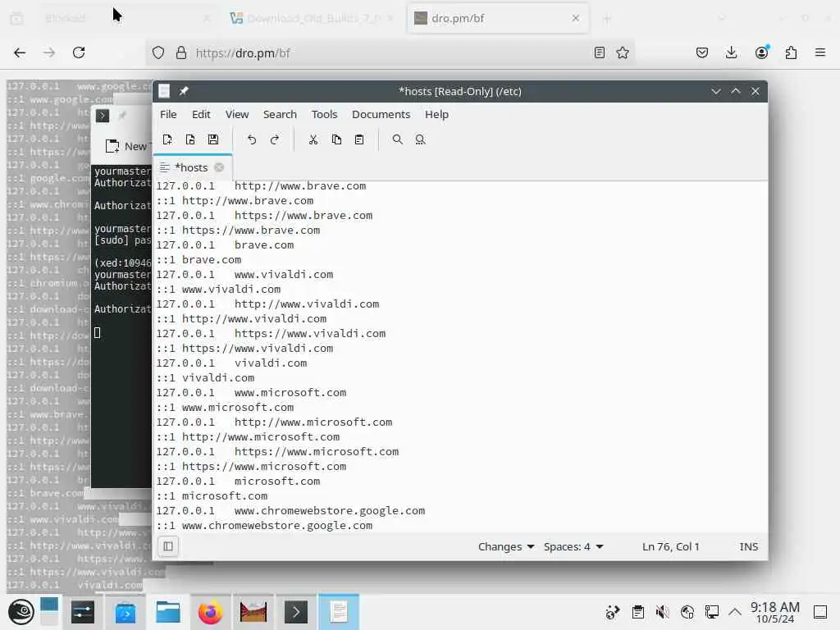This screenshot has width=840, height=630.
Task: Copy selection using the copy icon
Action: coord(336,139)
